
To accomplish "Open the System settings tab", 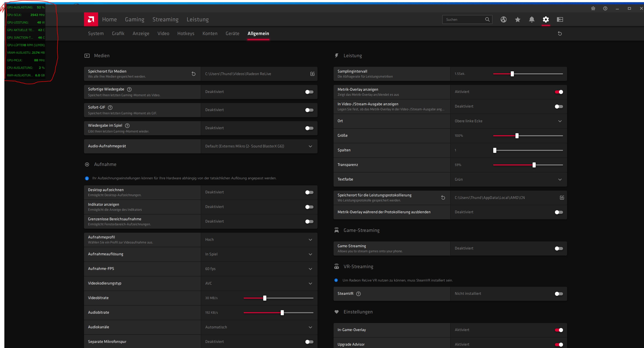I will click(x=96, y=34).
